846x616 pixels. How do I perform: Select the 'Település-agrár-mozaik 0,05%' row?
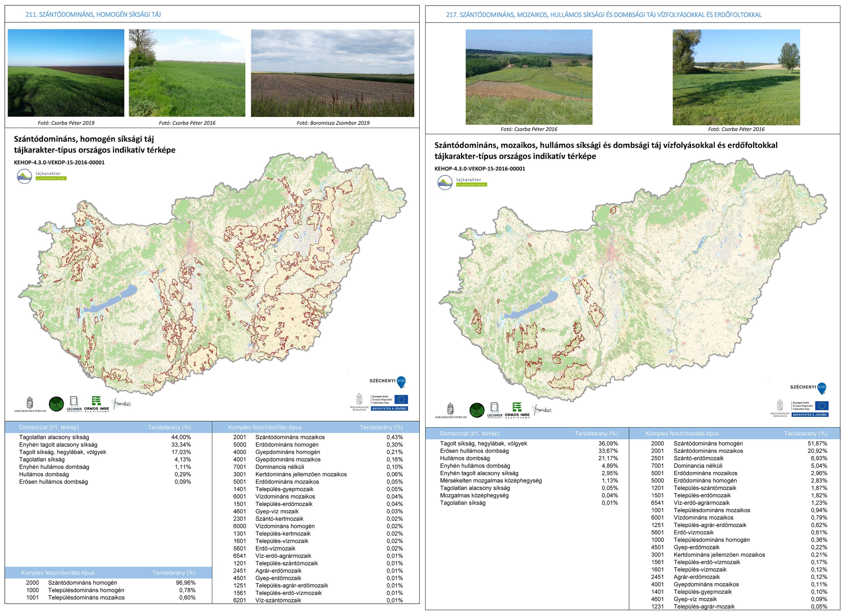point(739,607)
